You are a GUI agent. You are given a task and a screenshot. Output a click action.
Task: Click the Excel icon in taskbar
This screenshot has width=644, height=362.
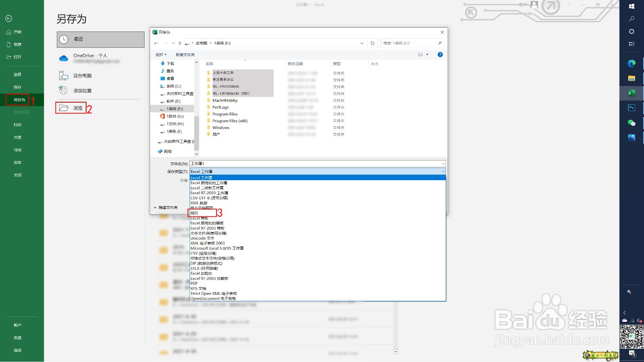pyautogui.click(x=632, y=93)
